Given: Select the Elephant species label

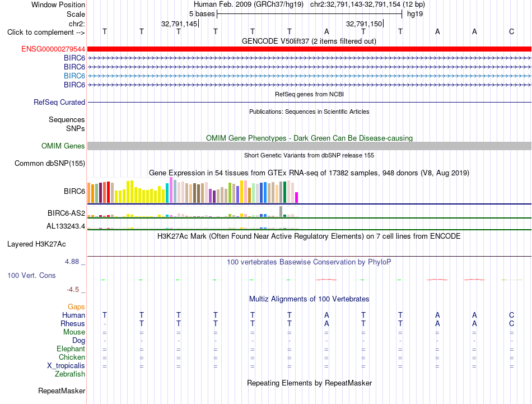Looking at the screenshot, I should 71,349.
